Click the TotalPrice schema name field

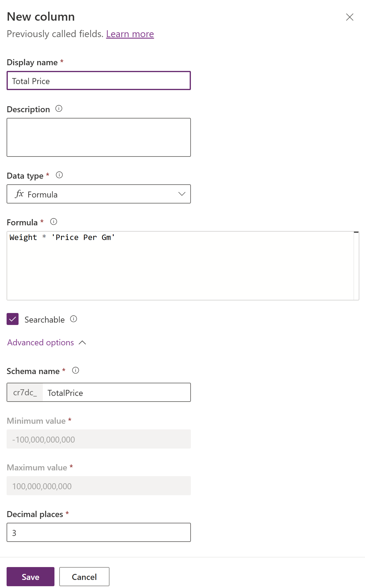117,392
